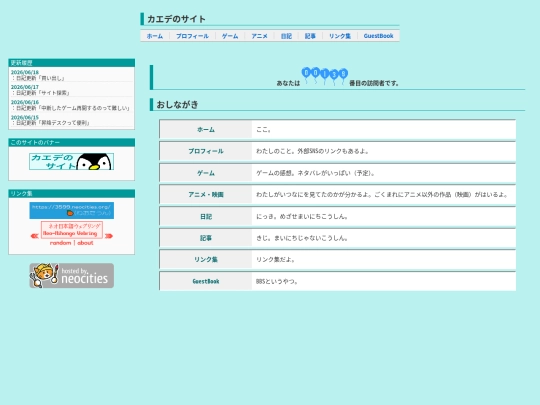This screenshot has width=540, height=405.
Task: Click text 'リンク集だよ。'
Action: tap(276, 259)
